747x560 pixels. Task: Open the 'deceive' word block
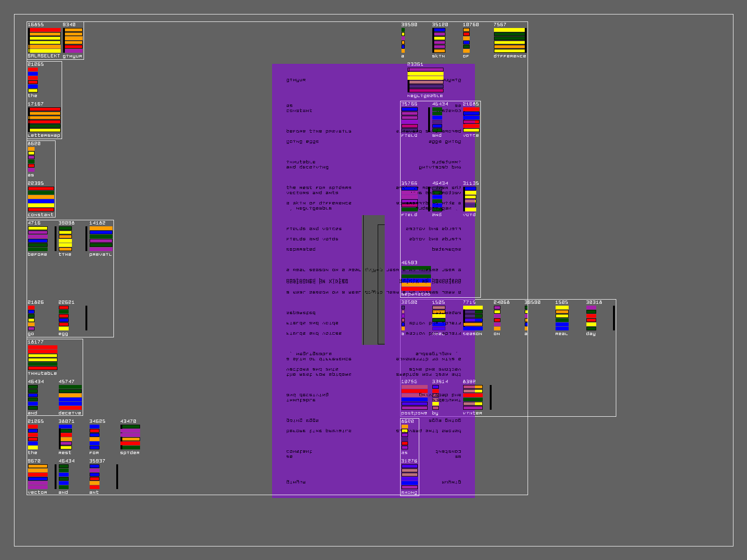tap(70, 397)
